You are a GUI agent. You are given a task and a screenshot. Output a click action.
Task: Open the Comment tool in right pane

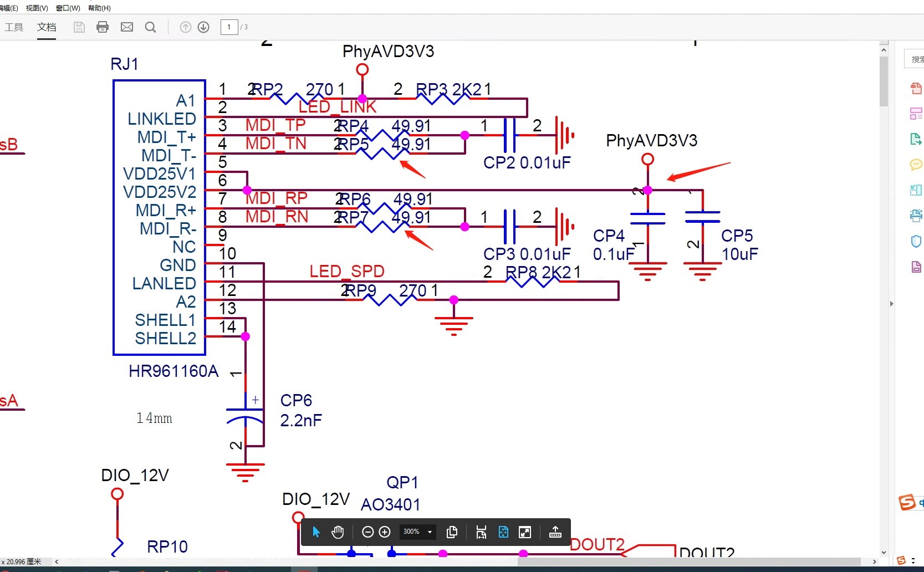click(916, 165)
